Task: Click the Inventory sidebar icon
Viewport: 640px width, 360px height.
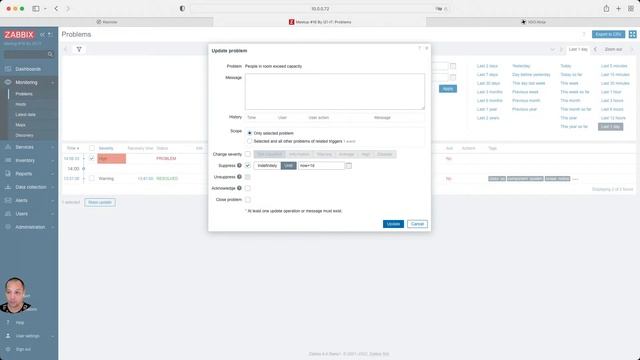Action: (8, 160)
